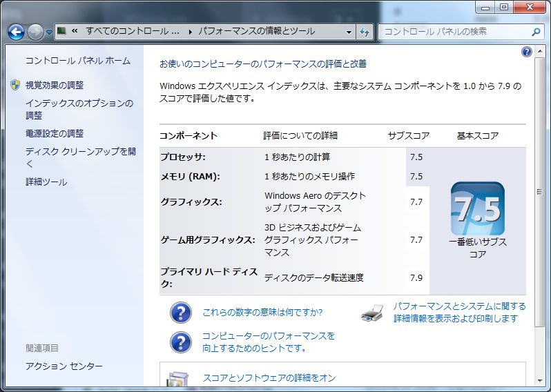
Task: Open help with the blue question icon
Action: pos(526,52)
